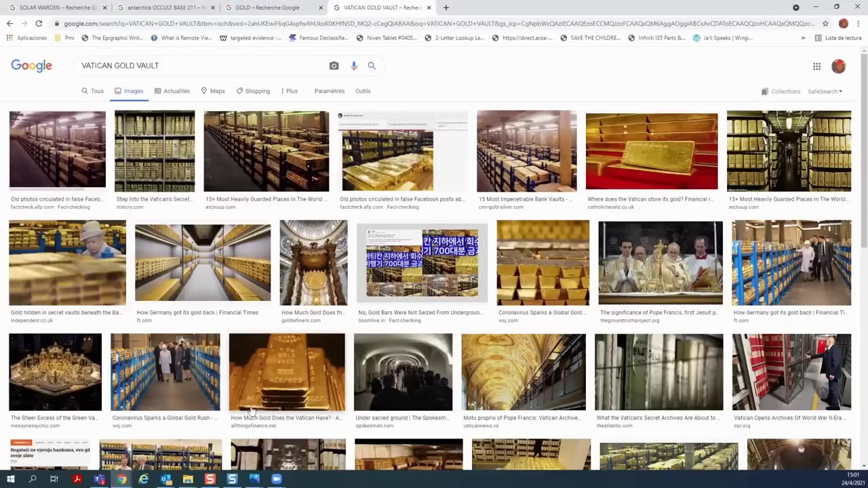Open the Google account avatar

(x=838, y=66)
